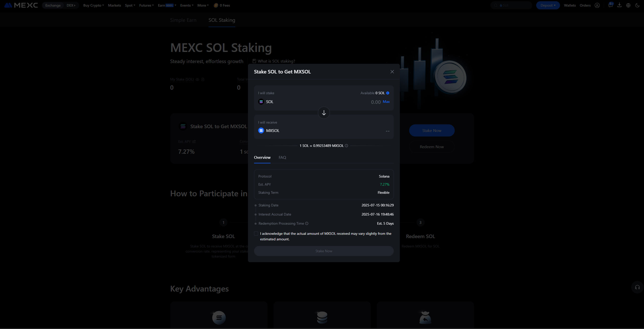Open What is SOL staking link
644x329 pixels.
pyautogui.click(x=276, y=61)
